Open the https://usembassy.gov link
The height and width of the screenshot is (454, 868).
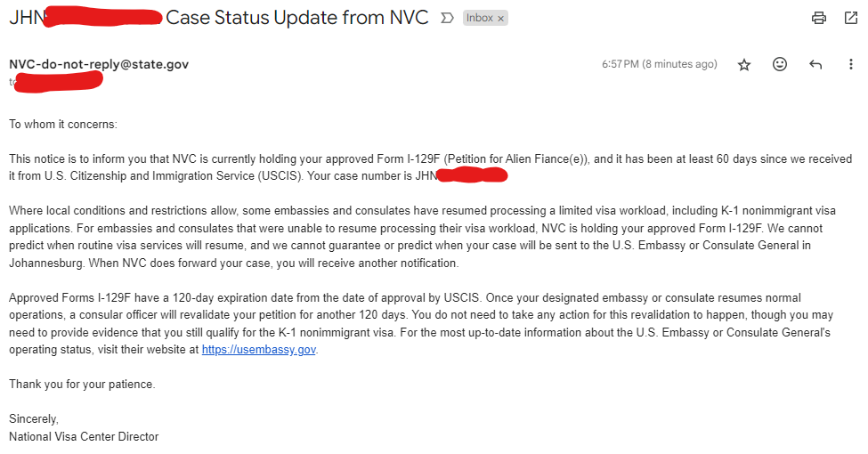(258, 349)
